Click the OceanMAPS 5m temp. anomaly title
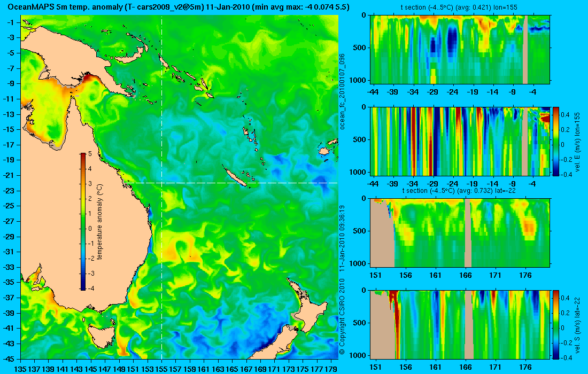588x374 pixels. click(179, 7)
